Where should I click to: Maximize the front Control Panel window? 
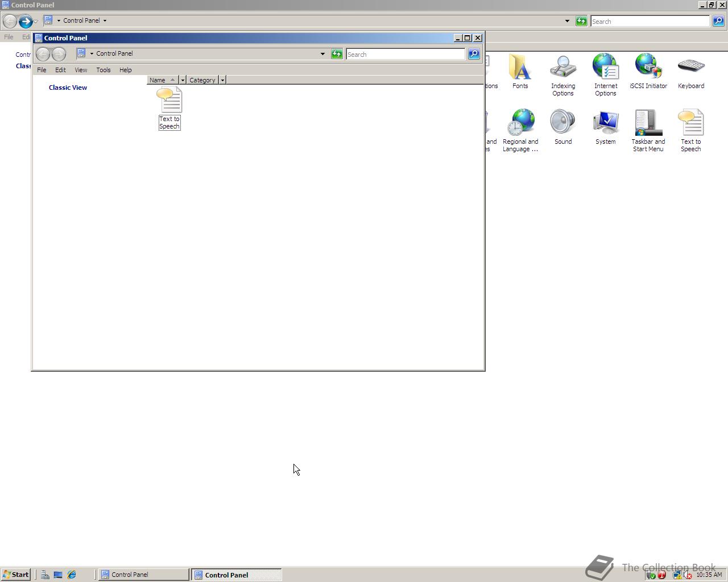(x=468, y=38)
